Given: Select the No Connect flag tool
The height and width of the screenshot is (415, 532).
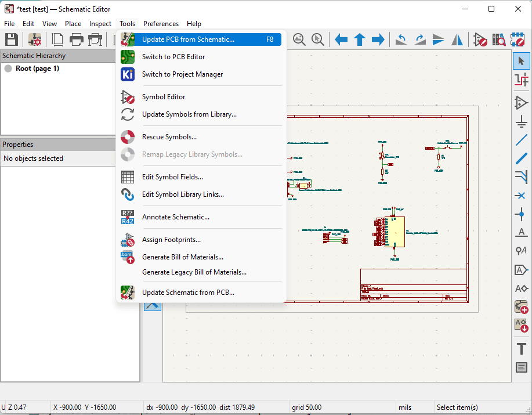Looking at the screenshot, I should 521,196.
